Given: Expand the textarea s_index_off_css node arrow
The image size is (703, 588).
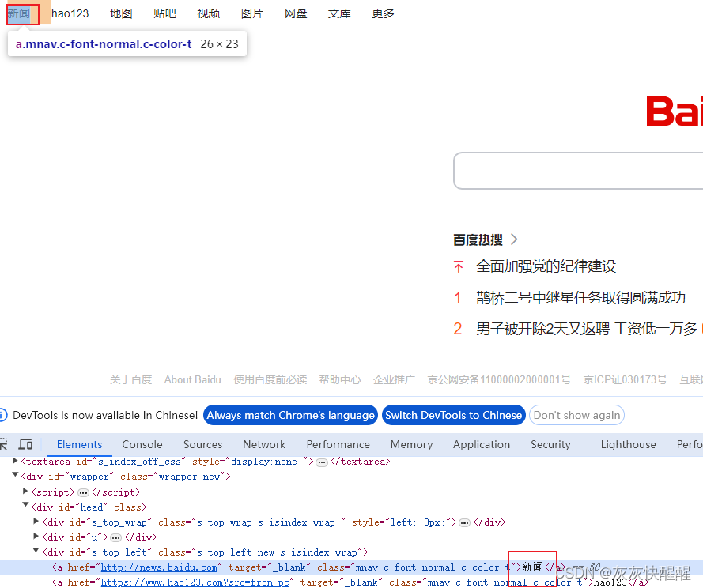Looking at the screenshot, I should (x=15, y=461).
